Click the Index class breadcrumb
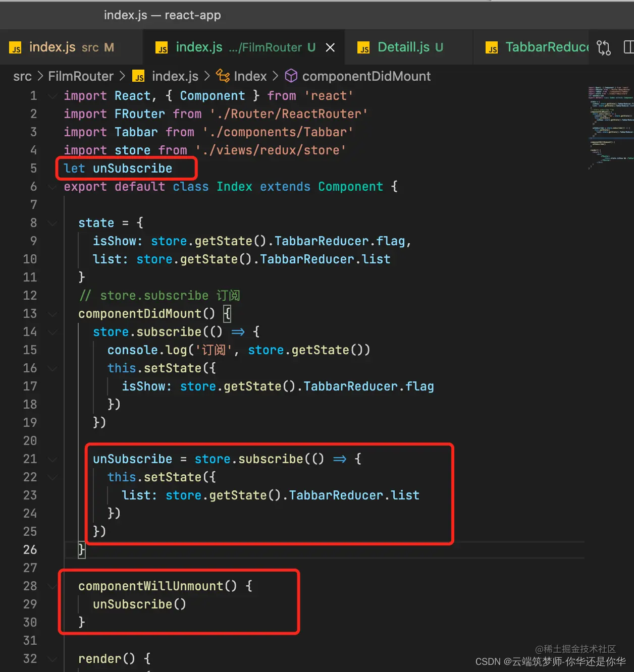The height and width of the screenshot is (672, 634). tap(250, 77)
